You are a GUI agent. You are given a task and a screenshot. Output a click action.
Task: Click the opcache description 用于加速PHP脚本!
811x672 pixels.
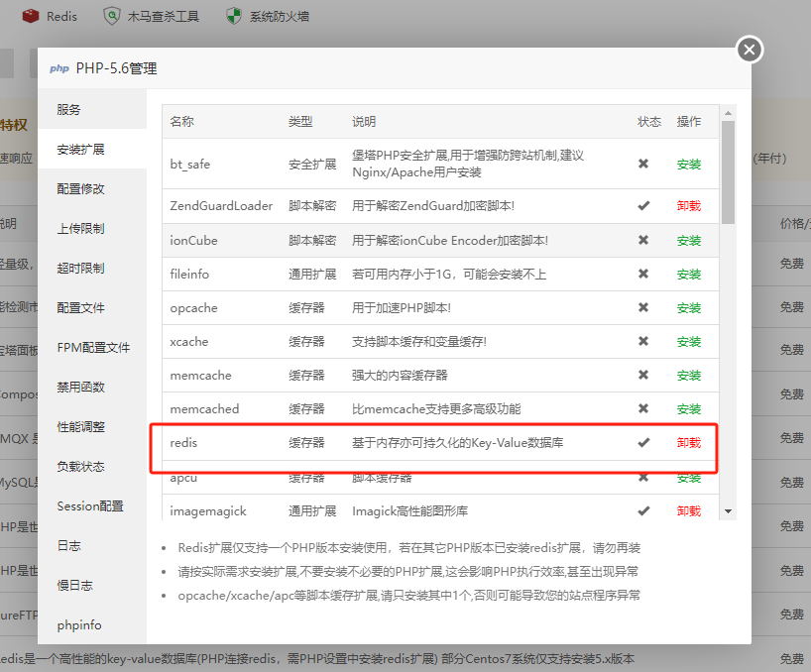coord(402,308)
